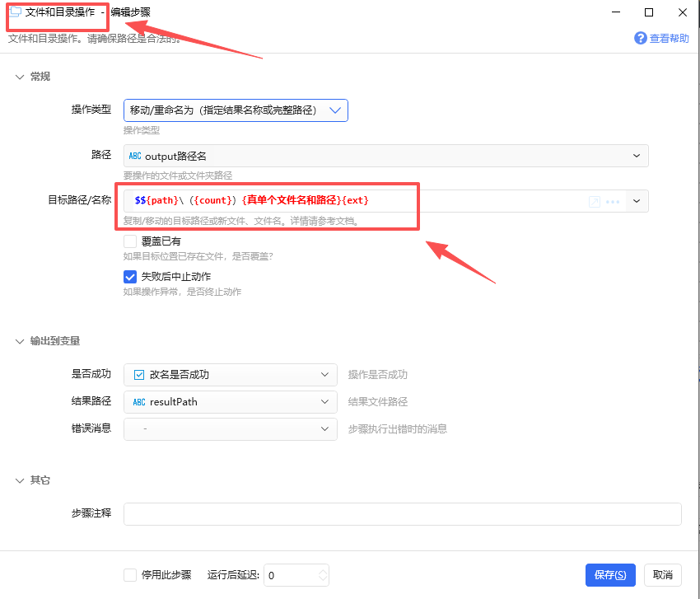Open the 是否成功 variable dropdown
700x599 pixels.
pos(231,375)
